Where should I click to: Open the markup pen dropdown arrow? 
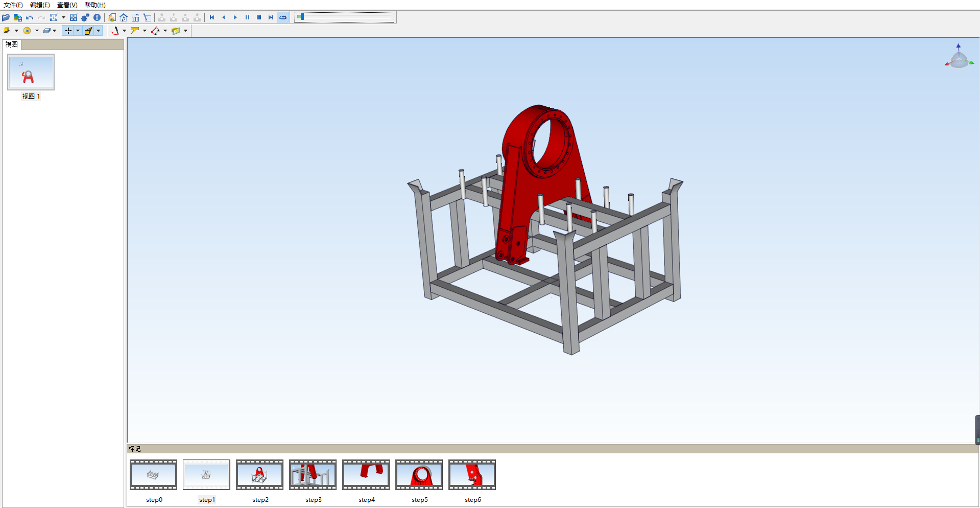(x=124, y=31)
